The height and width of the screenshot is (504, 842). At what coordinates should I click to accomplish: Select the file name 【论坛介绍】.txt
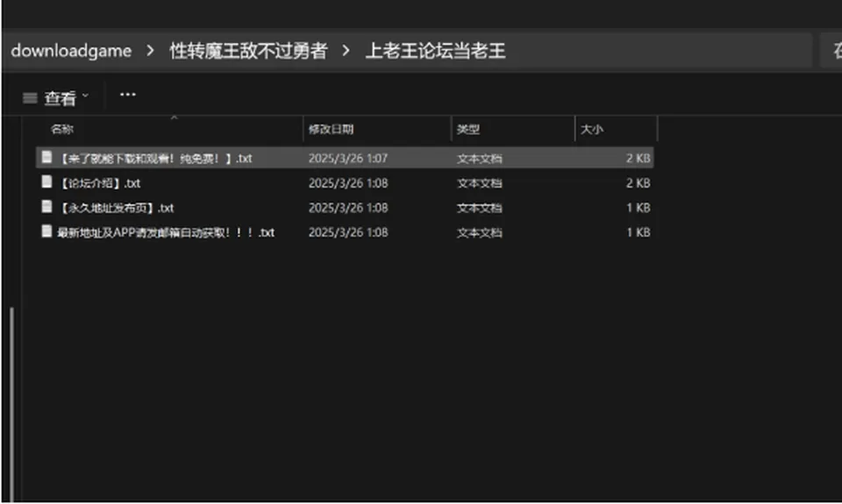click(99, 183)
